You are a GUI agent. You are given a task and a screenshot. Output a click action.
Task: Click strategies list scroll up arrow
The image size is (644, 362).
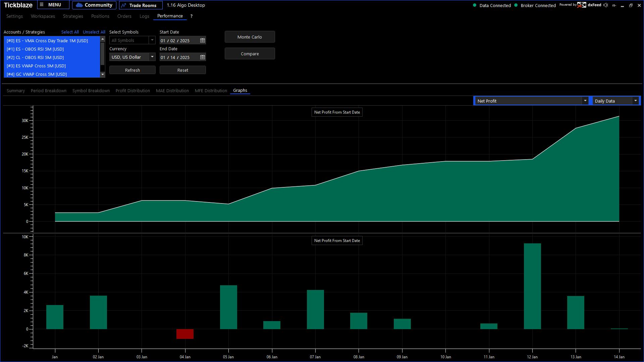tap(103, 39)
